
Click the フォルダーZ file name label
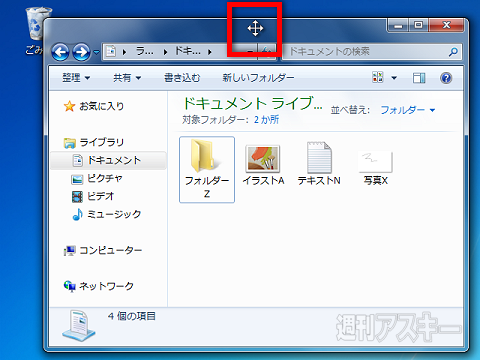207,187
